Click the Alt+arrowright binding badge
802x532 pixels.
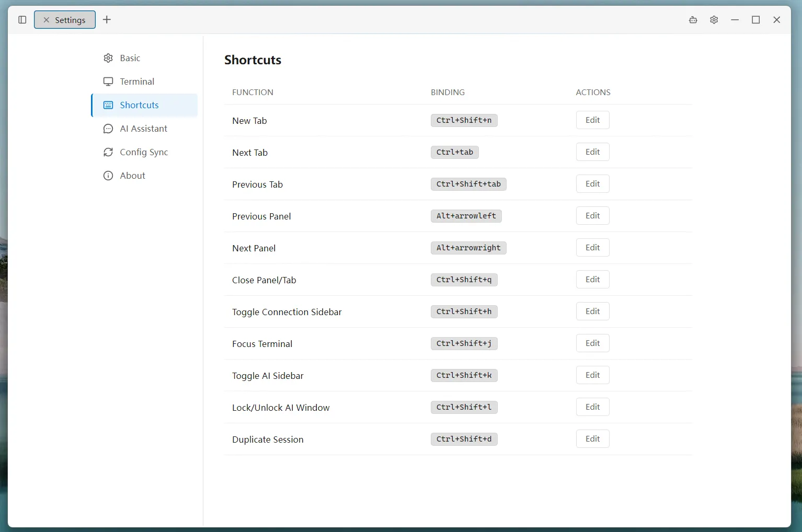tap(468, 248)
